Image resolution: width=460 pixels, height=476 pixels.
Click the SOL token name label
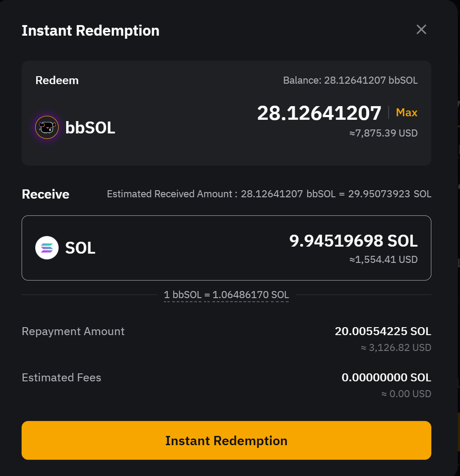[80, 248]
